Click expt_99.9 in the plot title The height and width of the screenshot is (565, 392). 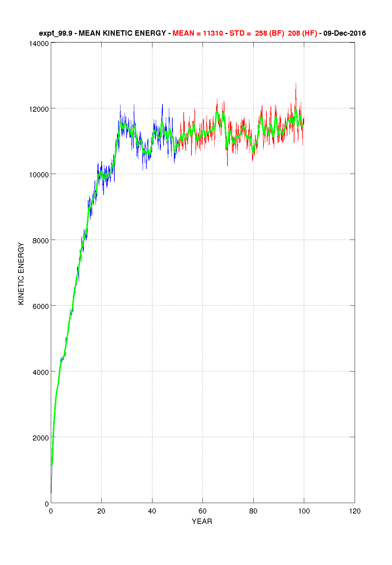pyautogui.click(x=56, y=33)
